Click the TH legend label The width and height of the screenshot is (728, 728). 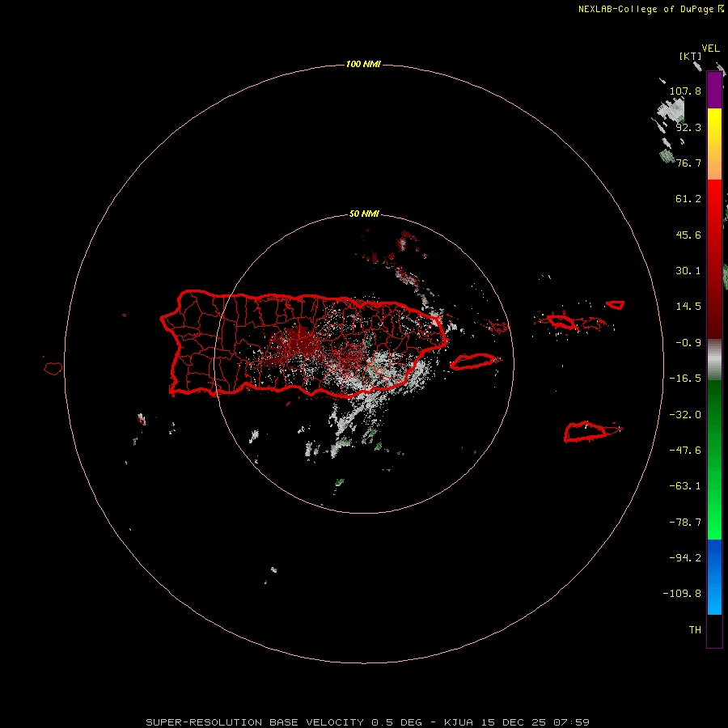tap(695, 630)
